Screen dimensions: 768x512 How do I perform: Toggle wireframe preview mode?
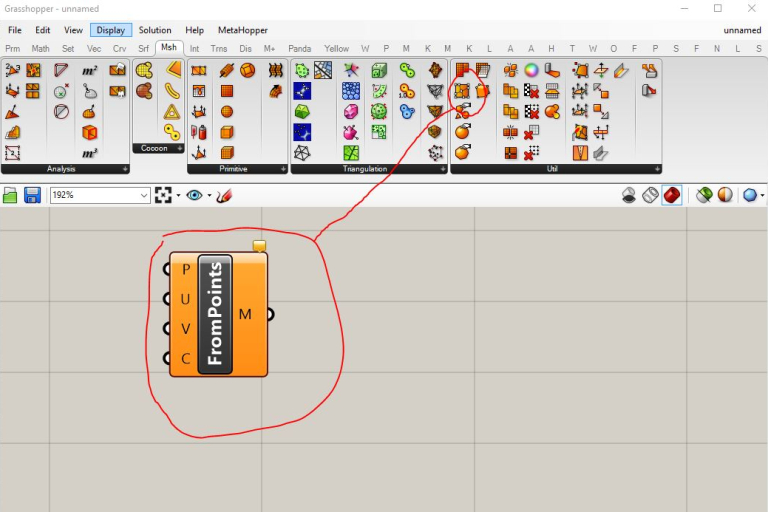coord(651,195)
